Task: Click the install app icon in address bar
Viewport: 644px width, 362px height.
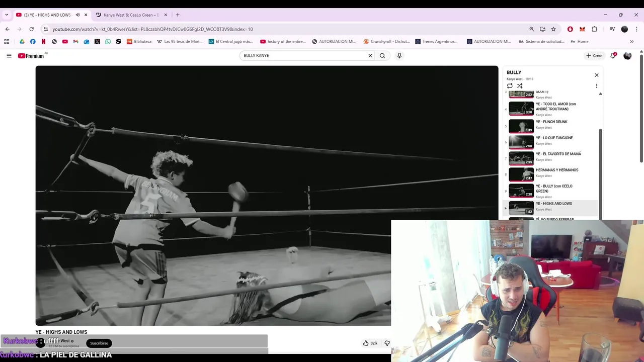Action: pyautogui.click(x=542, y=29)
